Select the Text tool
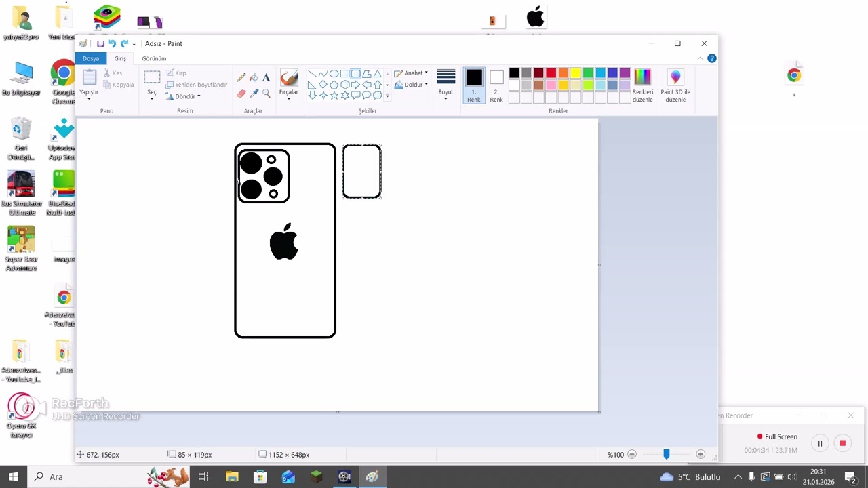Screen dimensions: 868x488 click(266, 78)
